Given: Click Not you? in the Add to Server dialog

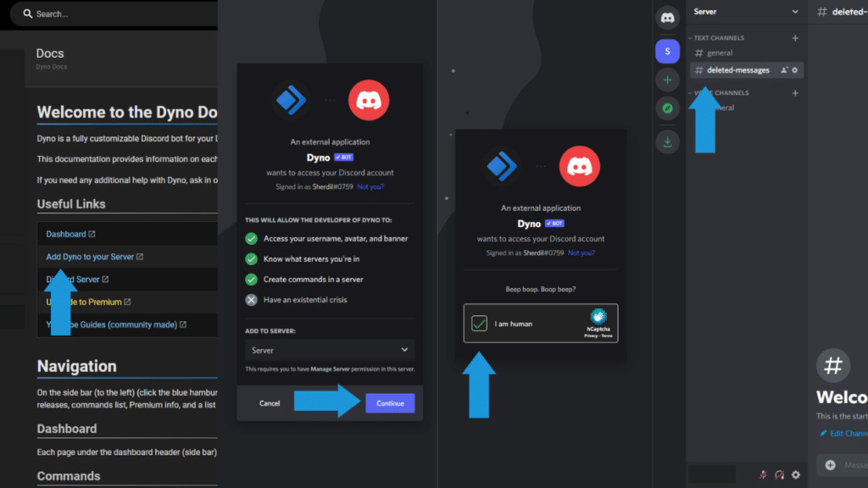Looking at the screenshot, I should click(x=370, y=187).
